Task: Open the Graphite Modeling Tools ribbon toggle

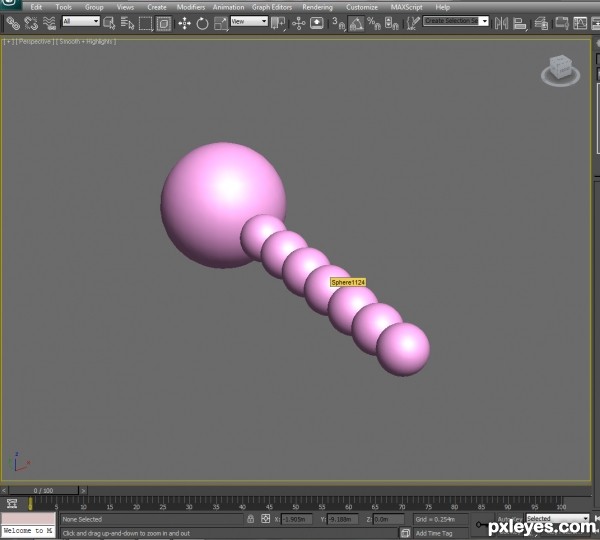Action: [x=561, y=23]
